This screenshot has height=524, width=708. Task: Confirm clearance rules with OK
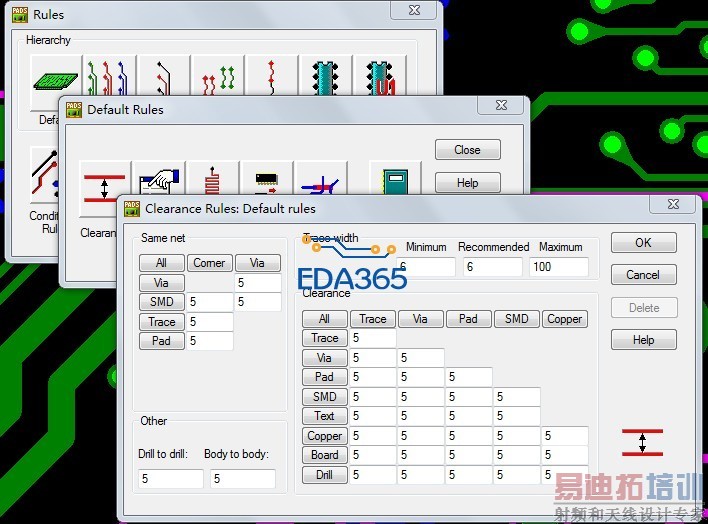click(x=643, y=243)
